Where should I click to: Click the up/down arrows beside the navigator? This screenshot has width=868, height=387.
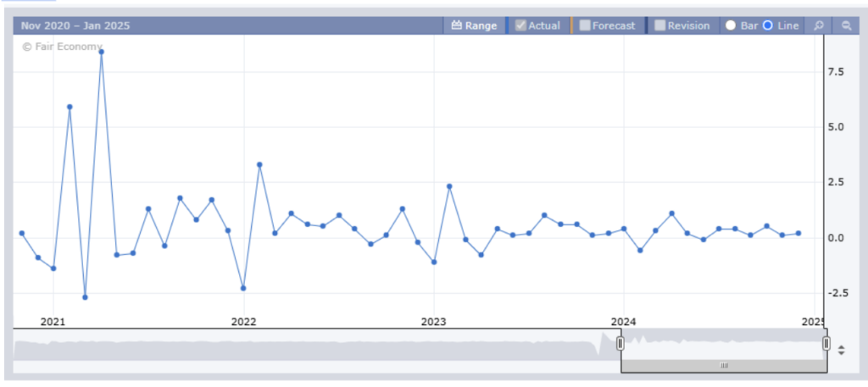[842, 350]
